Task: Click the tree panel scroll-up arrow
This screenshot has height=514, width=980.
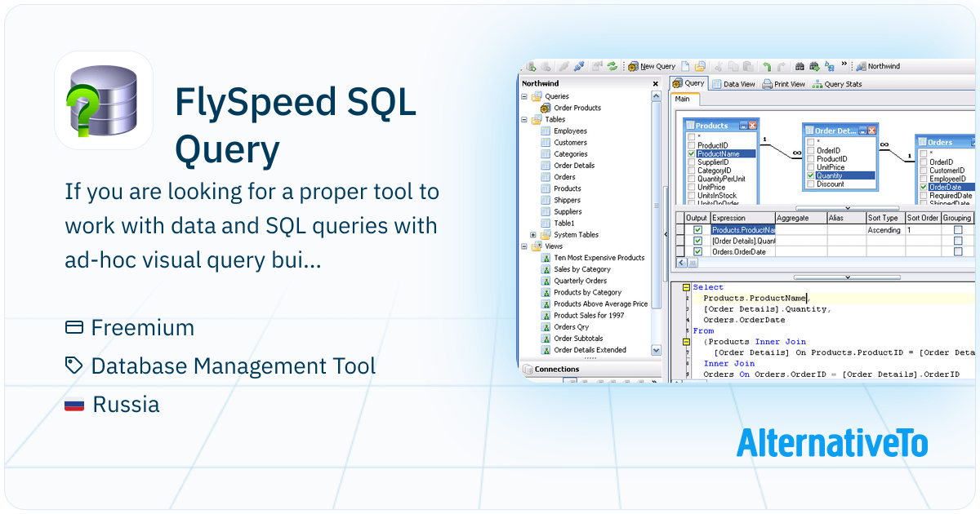Action: (x=656, y=96)
